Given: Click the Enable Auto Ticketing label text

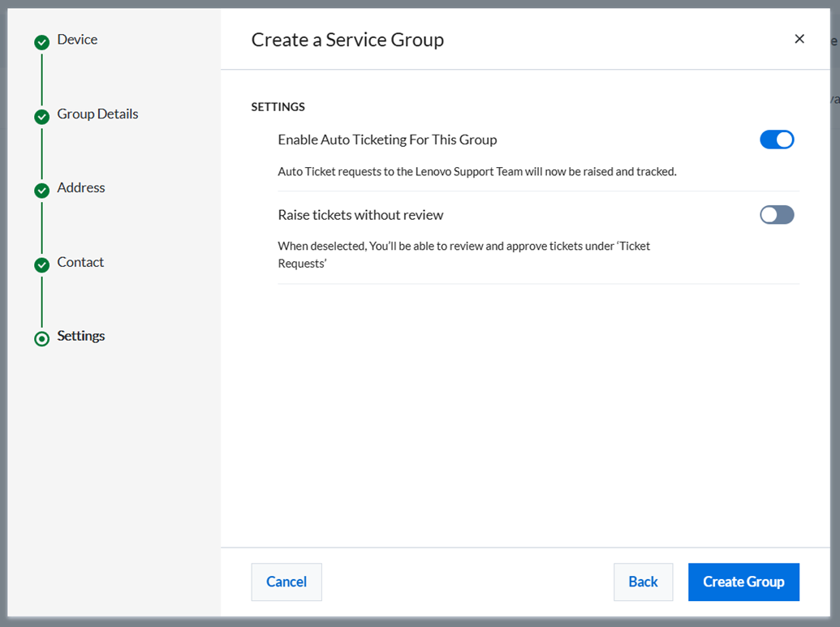Looking at the screenshot, I should click(387, 140).
